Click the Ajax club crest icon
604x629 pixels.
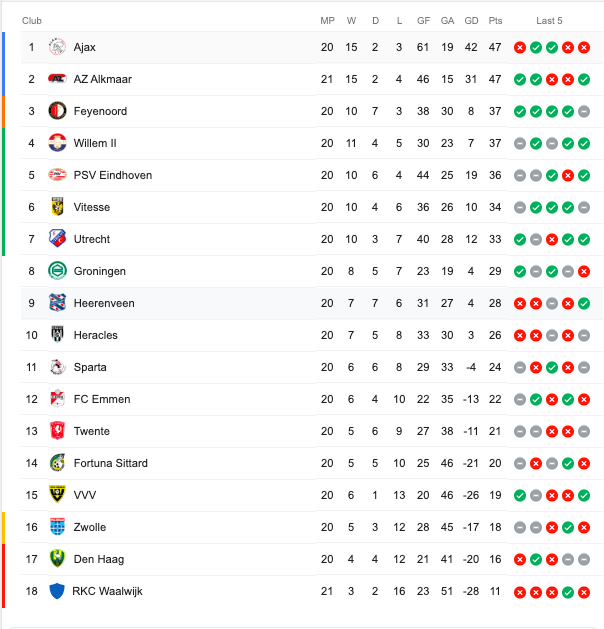[x=57, y=47]
